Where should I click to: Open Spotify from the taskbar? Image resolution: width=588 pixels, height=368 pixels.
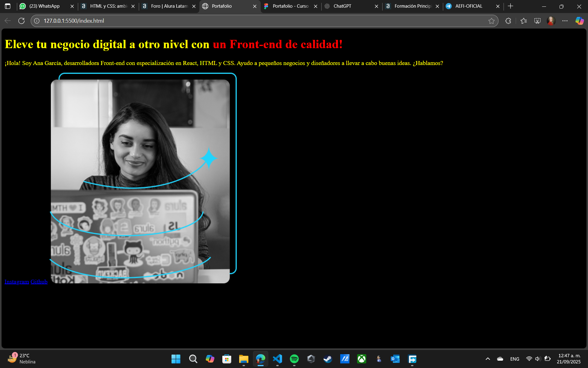coord(294,359)
